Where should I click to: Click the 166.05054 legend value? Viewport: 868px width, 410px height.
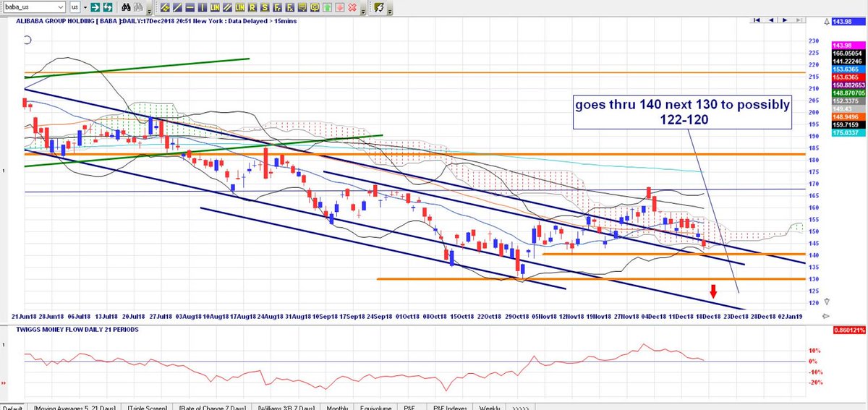coord(848,54)
